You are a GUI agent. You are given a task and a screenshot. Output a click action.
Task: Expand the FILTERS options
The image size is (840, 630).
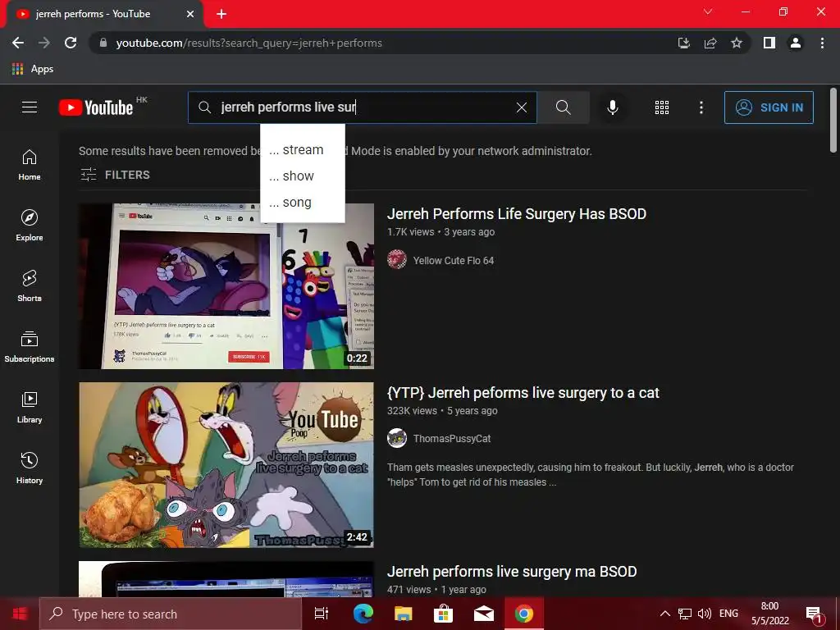click(x=115, y=175)
